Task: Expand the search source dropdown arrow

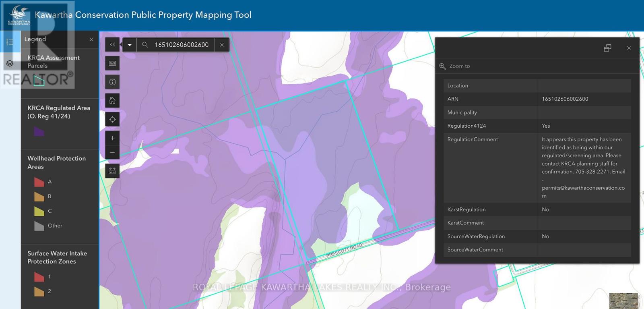Action: pyautogui.click(x=130, y=45)
